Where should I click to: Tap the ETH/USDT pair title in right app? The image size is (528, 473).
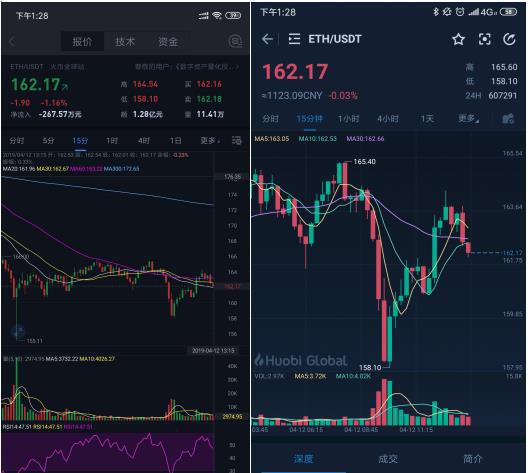coord(335,39)
